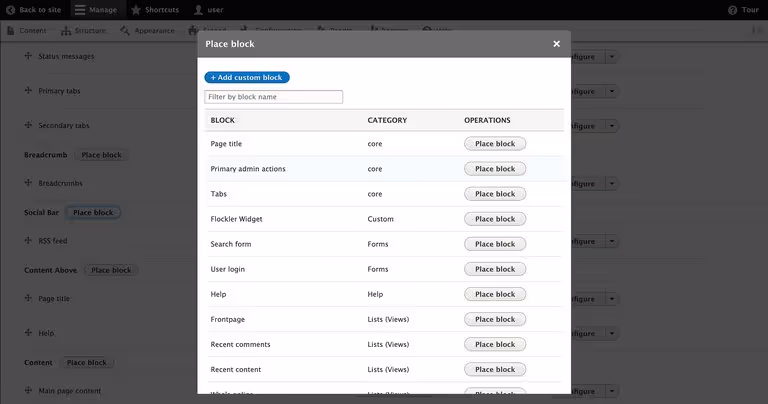This screenshot has height=404, width=768.
Task: Open the Appearance admin menu item
Action: (x=147, y=30)
